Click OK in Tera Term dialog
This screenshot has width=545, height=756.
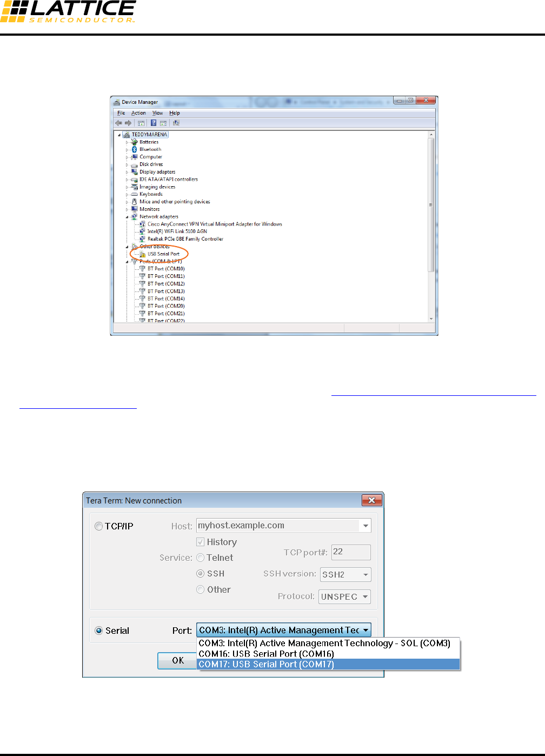tap(177, 660)
